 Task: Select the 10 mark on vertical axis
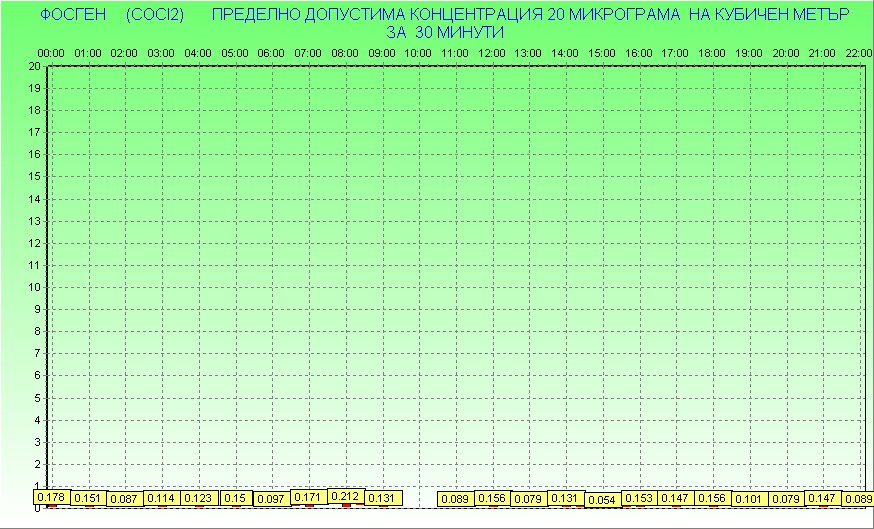[34, 287]
